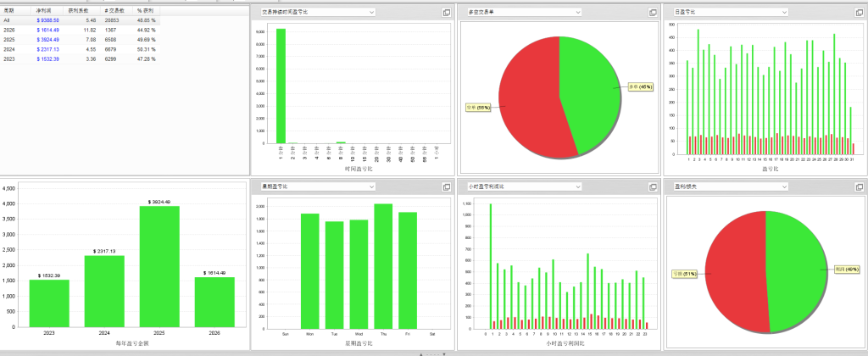Pop out the 交易持续时间盈亏比 chart panel
The width and height of the screenshot is (868, 356).
(447, 13)
